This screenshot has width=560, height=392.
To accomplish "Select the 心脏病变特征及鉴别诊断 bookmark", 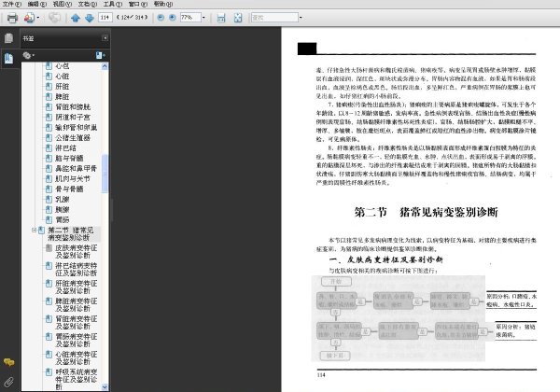I will coord(77,358).
